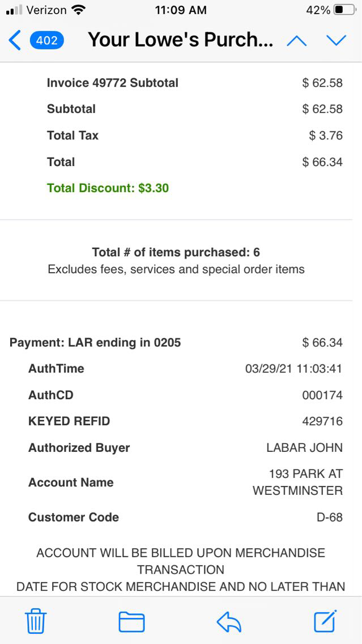Open the 402 unread messages badge
The height and width of the screenshot is (644, 362).
46,40
